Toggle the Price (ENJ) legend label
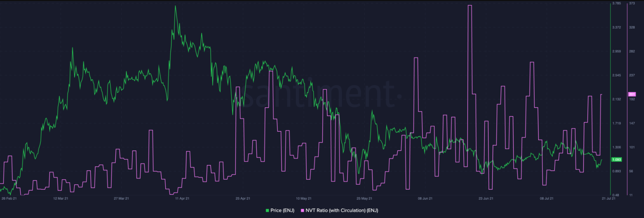Viewport: 644px width, 218px height. click(x=282, y=211)
